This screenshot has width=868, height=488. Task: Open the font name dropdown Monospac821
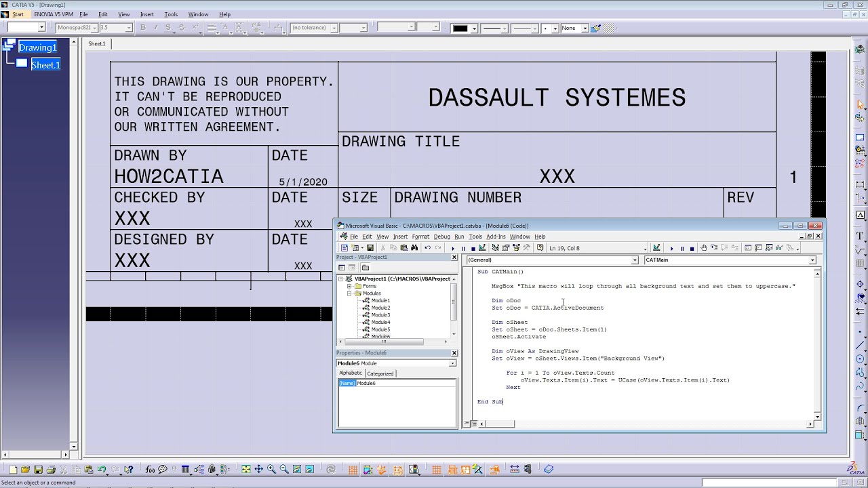click(x=94, y=28)
